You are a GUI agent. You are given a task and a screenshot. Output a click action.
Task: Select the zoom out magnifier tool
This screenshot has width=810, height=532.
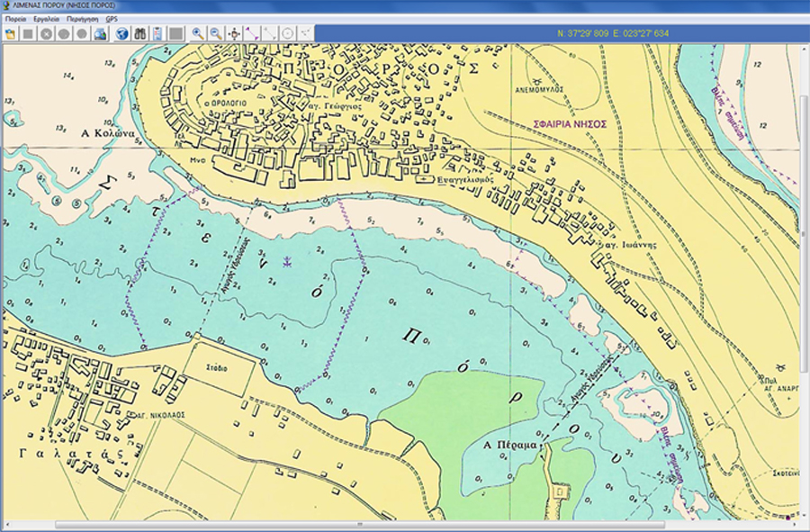[x=216, y=34]
